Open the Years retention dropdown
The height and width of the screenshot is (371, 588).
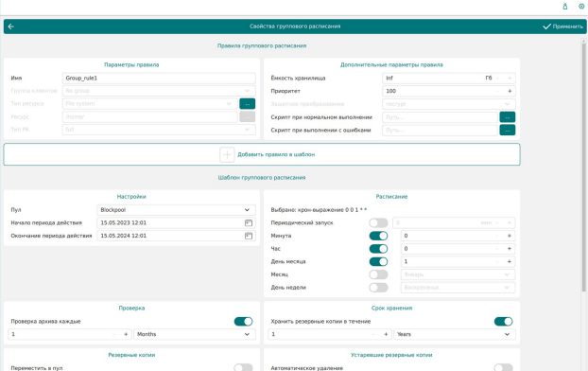[454, 334]
